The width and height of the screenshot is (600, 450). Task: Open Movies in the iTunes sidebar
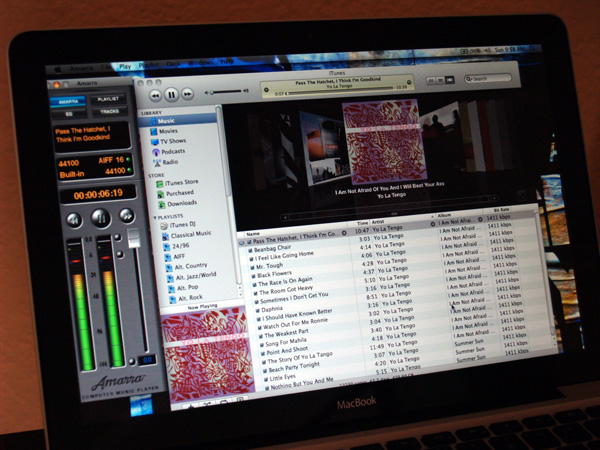click(x=164, y=131)
